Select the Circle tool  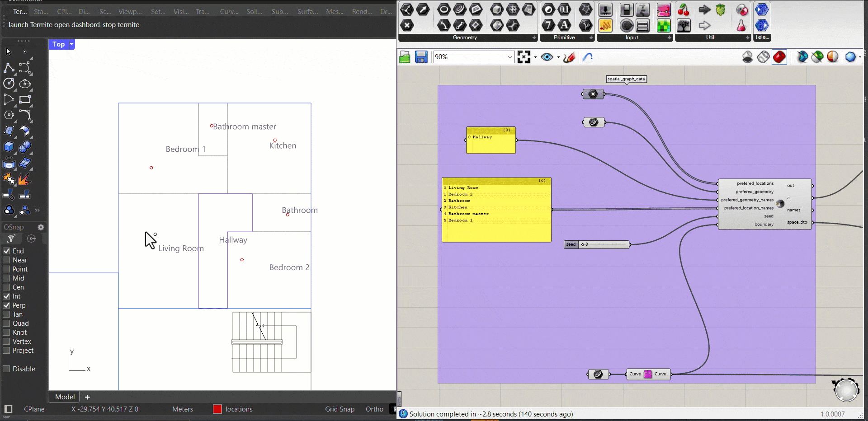9,84
